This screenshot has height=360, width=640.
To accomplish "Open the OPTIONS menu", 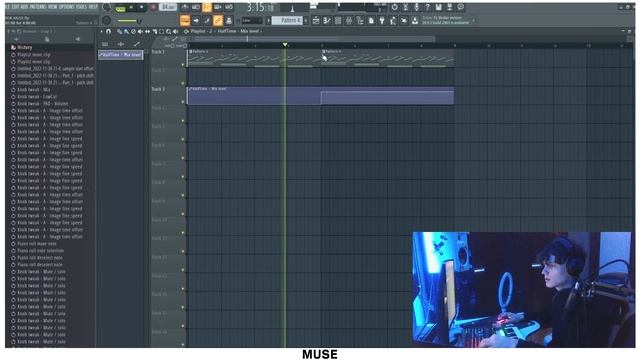I will [67, 7].
